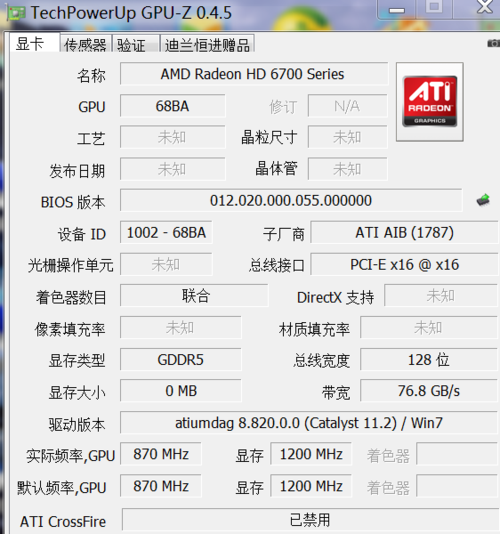Click the 设备 ID label
The width and height of the screenshot is (500, 534).
pyautogui.click(x=82, y=234)
